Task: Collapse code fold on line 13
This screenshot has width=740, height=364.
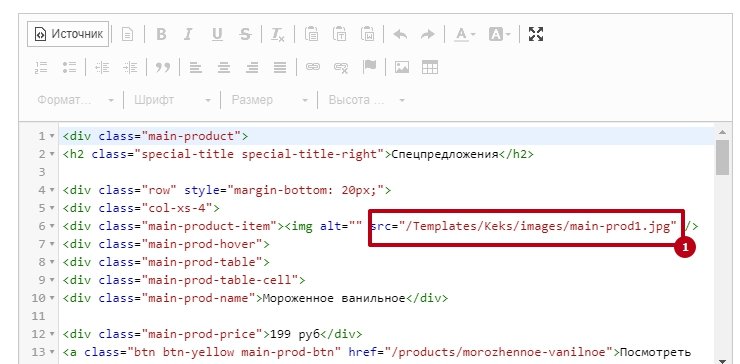Action: tap(52, 353)
